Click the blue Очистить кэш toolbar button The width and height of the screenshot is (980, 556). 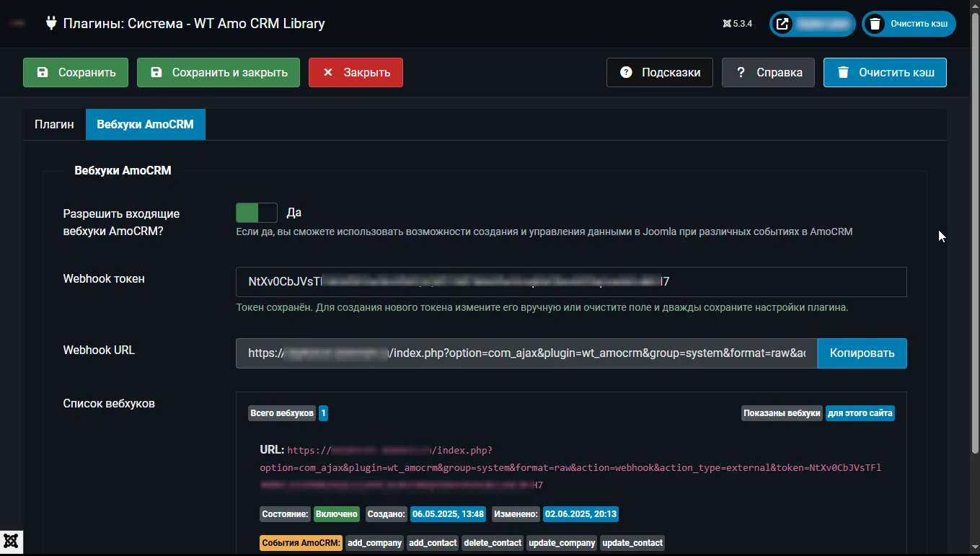tap(885, 73)
